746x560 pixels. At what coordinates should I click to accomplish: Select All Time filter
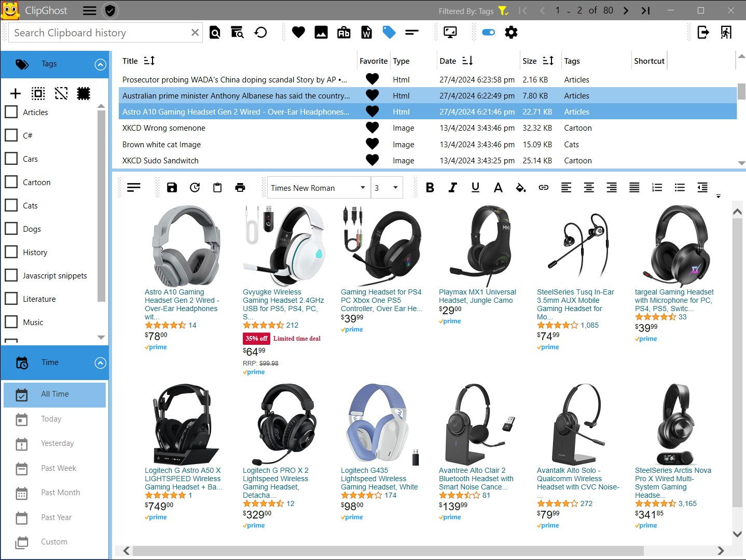[54, 395]
